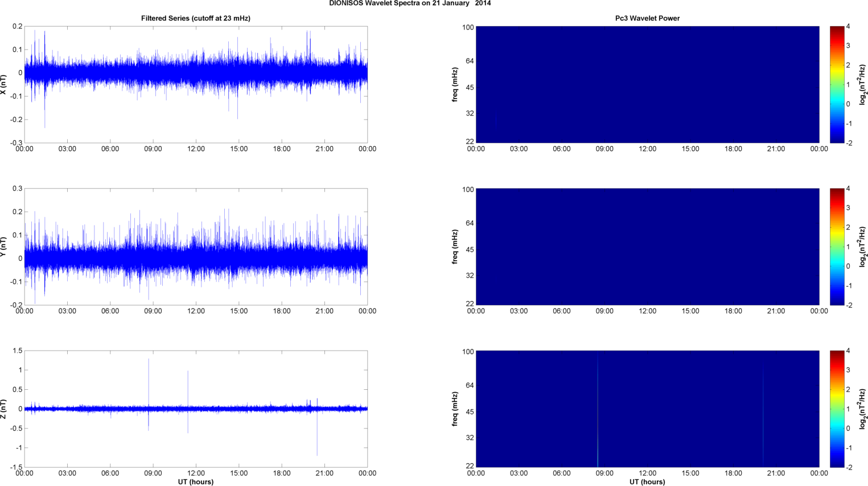Click the 06:00 tick under Y time series
Screen dimensions: 868x486
coord(110,311)
